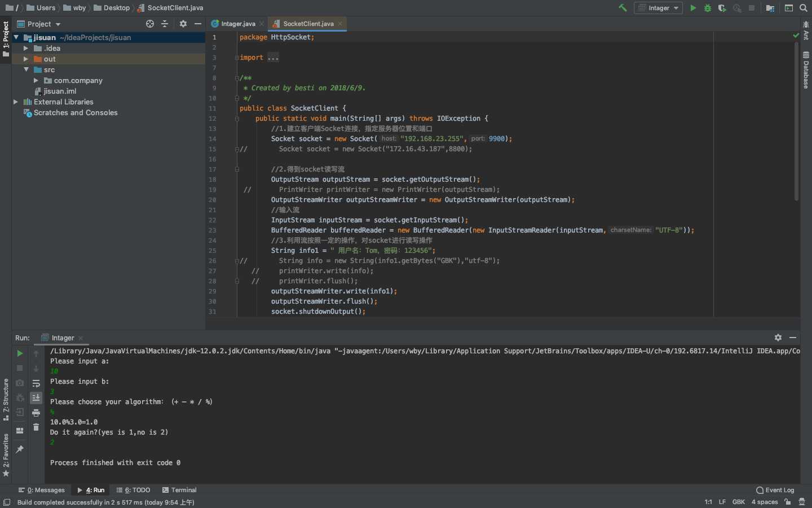The width and height of the screenshot is (812, 508).
Task: Click the 1:1 caret position indicator
Action: coord(708,502)
